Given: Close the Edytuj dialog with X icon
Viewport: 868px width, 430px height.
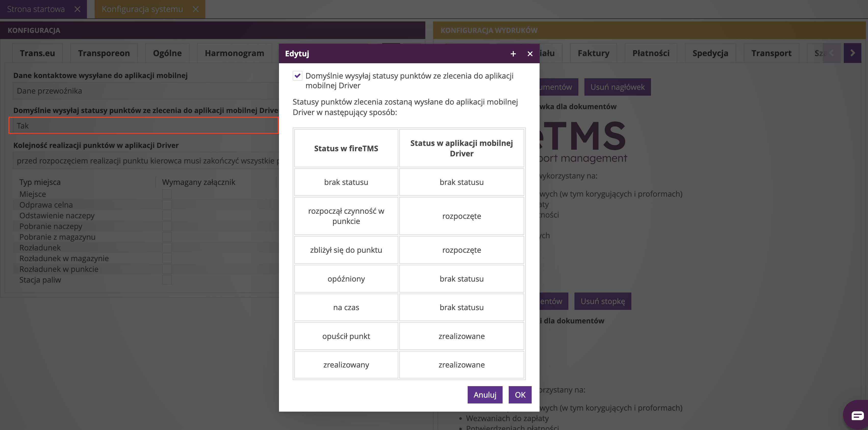Looking at the screenshot, I should point(530,54).
